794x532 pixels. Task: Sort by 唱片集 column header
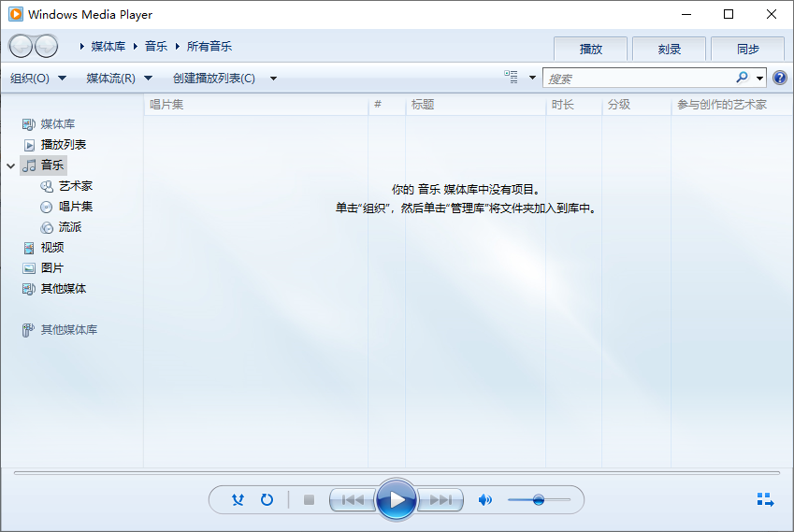coord(256,105)
